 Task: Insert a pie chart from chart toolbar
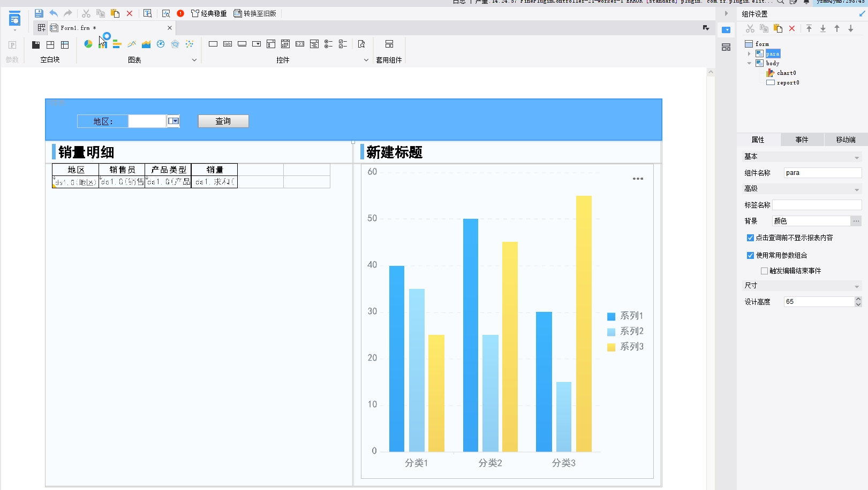[x=88, y=44]
